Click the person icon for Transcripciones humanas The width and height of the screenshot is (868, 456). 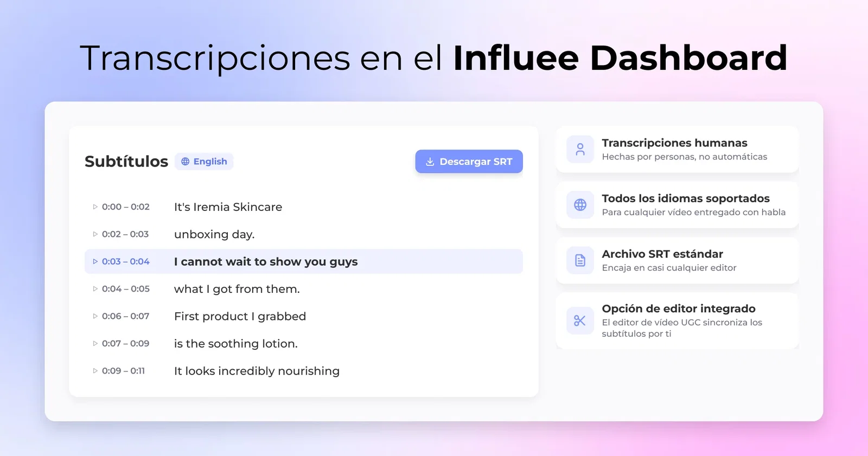(x=580, y=150)
